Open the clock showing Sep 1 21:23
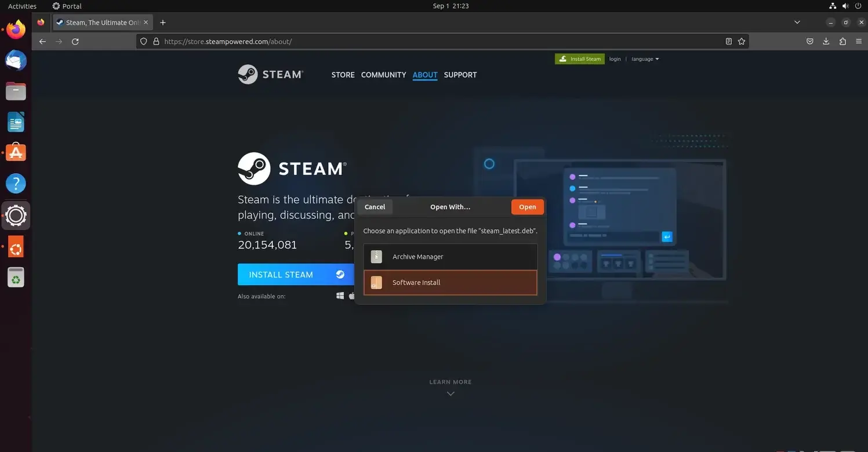This screenshot has width=868, height=452. point(451,6)
